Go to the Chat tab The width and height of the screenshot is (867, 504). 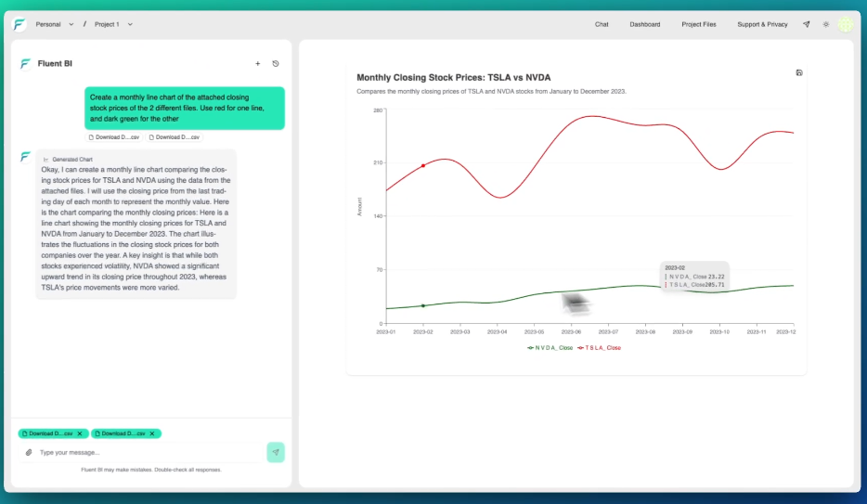click(x=602, y=24)
